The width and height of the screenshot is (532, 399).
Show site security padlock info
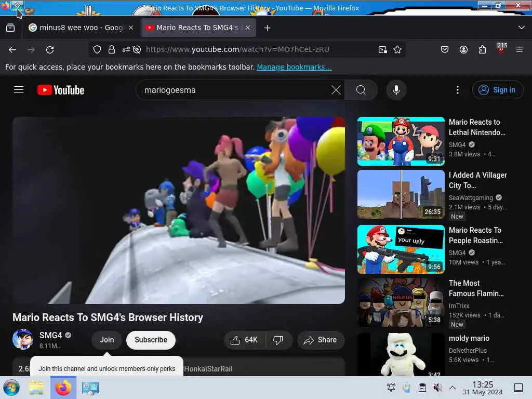pyautogui.click(x=112, y=49)
